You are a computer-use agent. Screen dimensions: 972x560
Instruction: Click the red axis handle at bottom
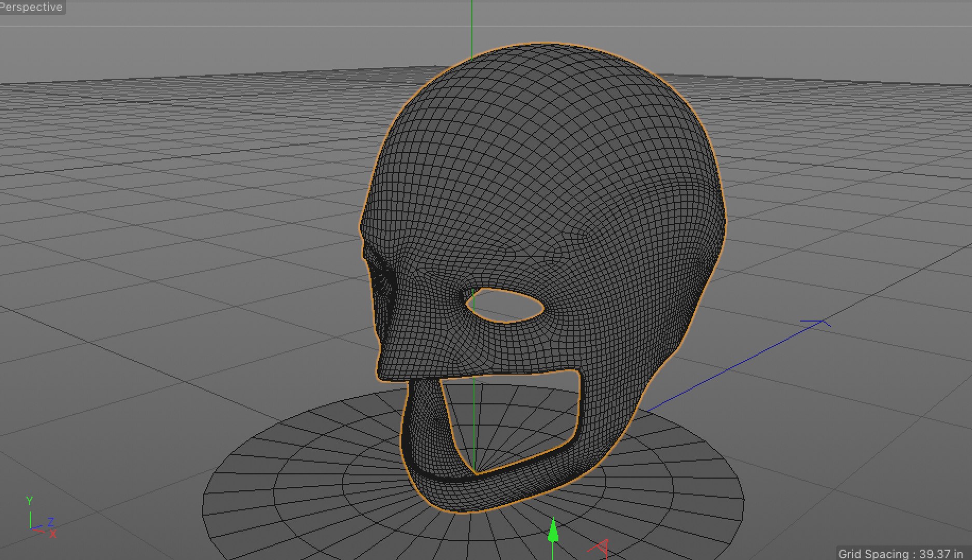point(598,548)
